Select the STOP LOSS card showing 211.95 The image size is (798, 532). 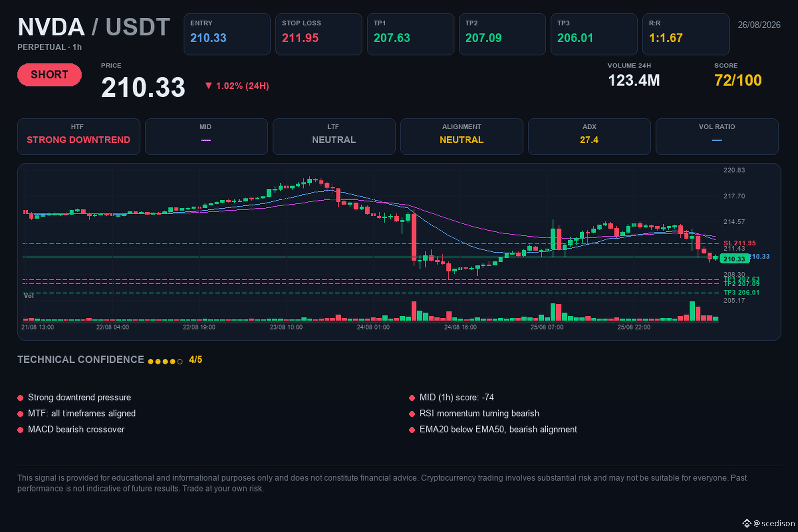tap(319, 34)
